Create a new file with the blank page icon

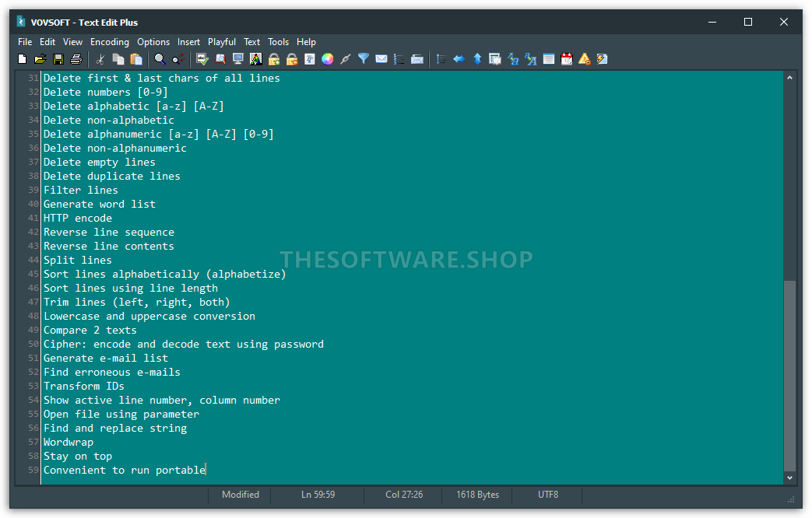(x=23, y=59)
